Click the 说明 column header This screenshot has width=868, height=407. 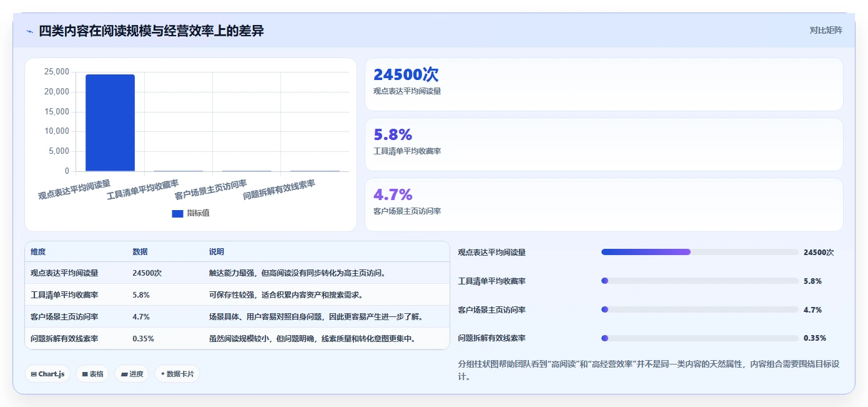tap(217, 252)
